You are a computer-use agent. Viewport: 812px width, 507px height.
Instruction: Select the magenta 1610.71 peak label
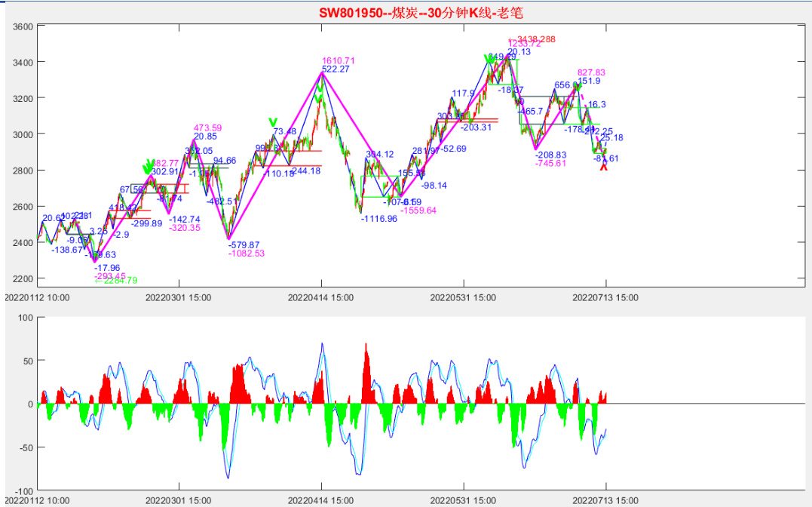338,60
